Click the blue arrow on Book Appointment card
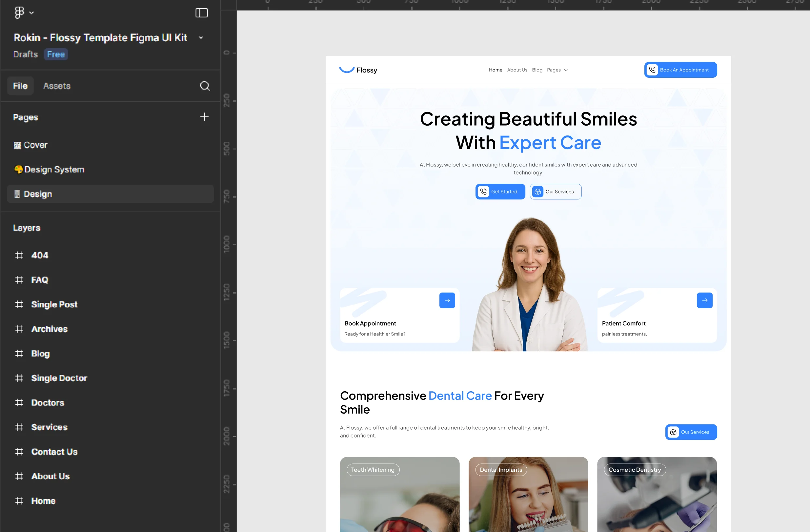This screenshot has height=532, width=810. pyautogui.click(x=447, y=300)
